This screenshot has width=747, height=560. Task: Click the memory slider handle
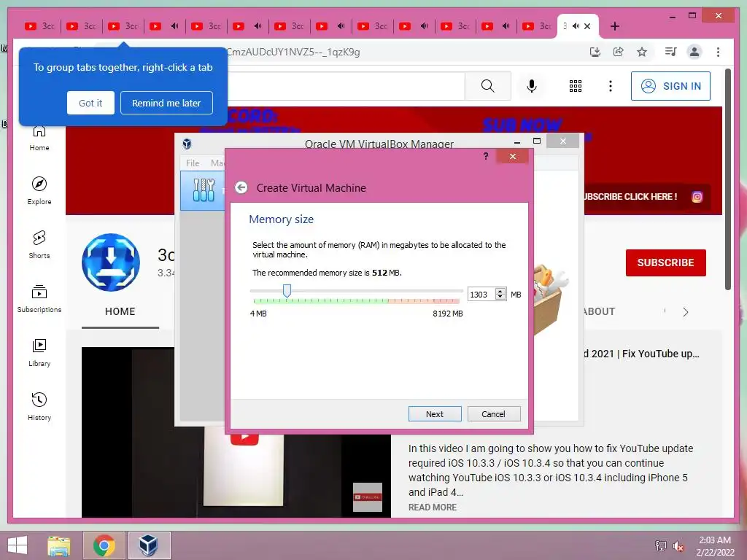pos(287,291)
